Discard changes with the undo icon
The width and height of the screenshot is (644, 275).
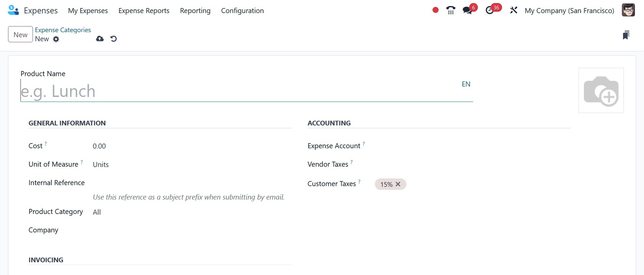pyautogui.click(x=113, y=39)
